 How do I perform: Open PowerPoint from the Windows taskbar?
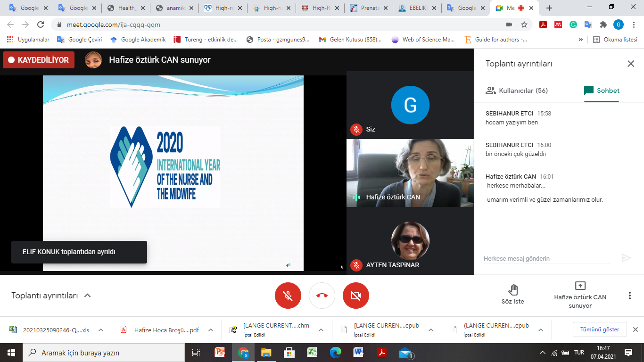(220, 353)
